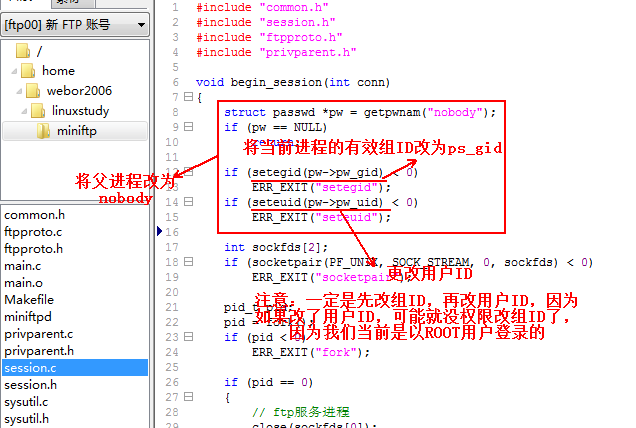This screenshot has width=636, height=428.
Task: Click line number 1 in the gutter
Action: pos(175,7)
